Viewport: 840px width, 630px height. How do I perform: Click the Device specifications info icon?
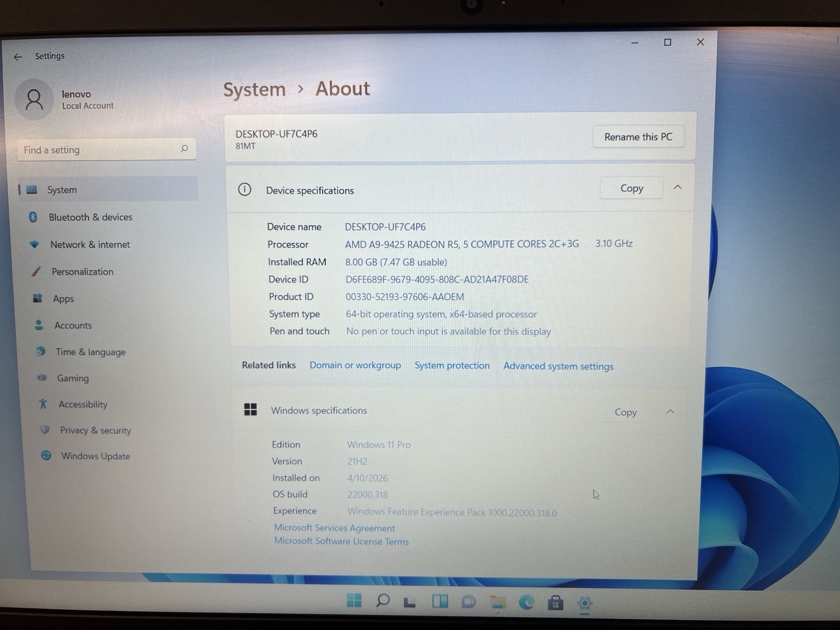(x=245, y=190)
